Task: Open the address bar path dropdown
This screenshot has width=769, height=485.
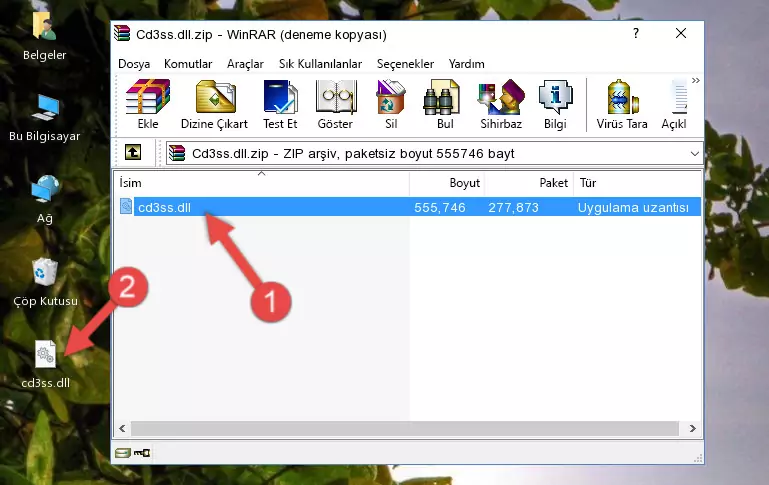Action: click(x=694, y=153)
